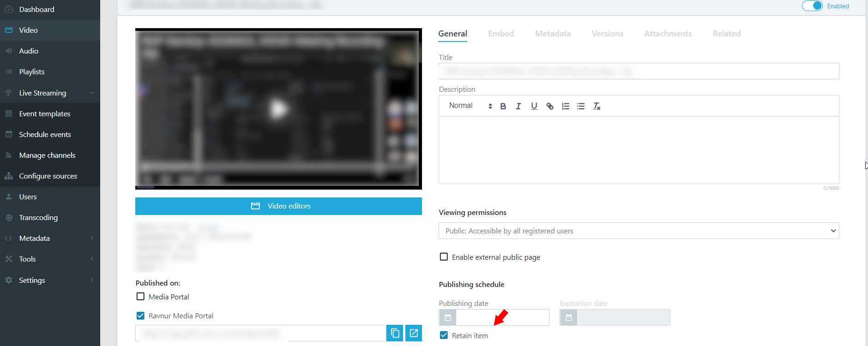Check the Media Portal checkbox
The height and width of the screenshot is (346, 868).
point(140,297)
